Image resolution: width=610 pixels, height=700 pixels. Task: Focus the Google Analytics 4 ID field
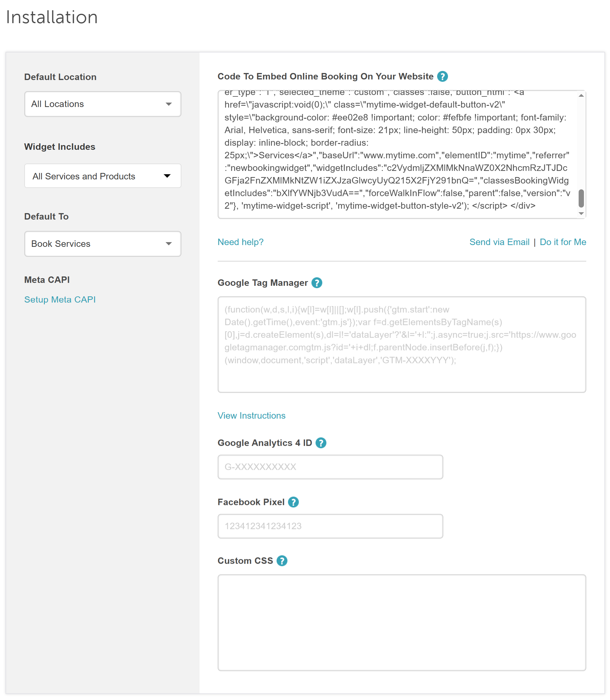[x=330, y=467]
